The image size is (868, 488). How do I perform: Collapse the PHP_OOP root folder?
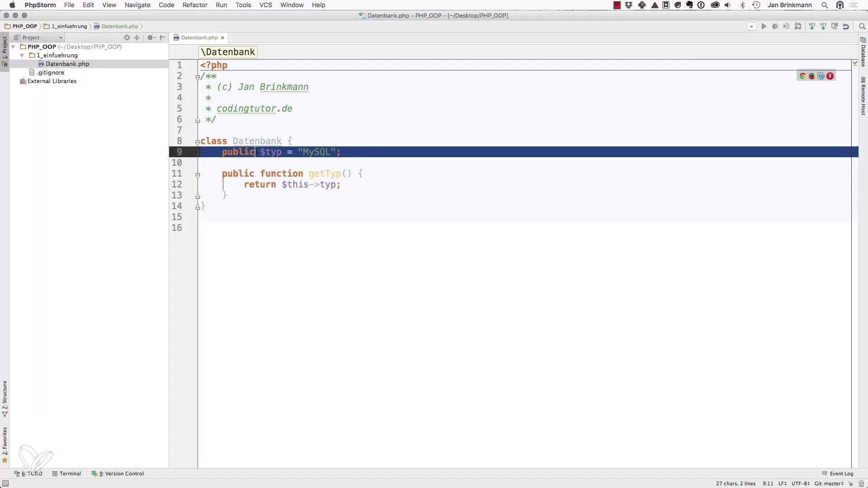[13, 47]
